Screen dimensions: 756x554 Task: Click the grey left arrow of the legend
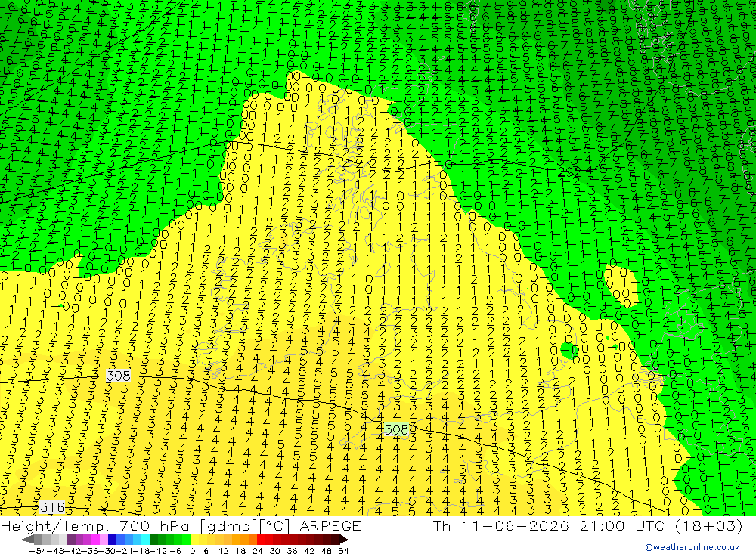[x=28, y=540]
